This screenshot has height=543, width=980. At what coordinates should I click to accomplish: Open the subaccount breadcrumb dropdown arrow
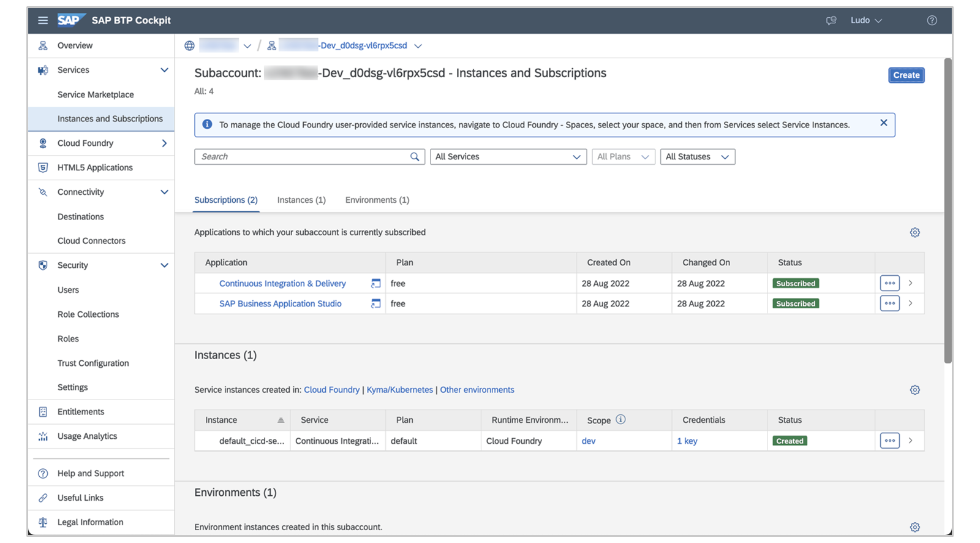pos(418,46)
